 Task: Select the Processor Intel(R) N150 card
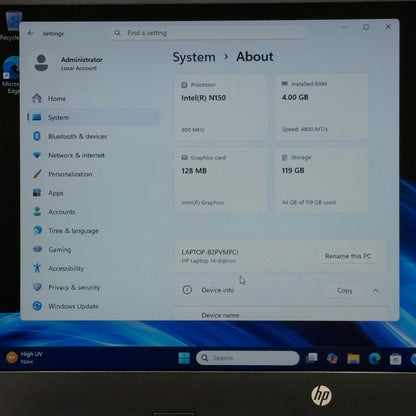(x=221, y=107)
